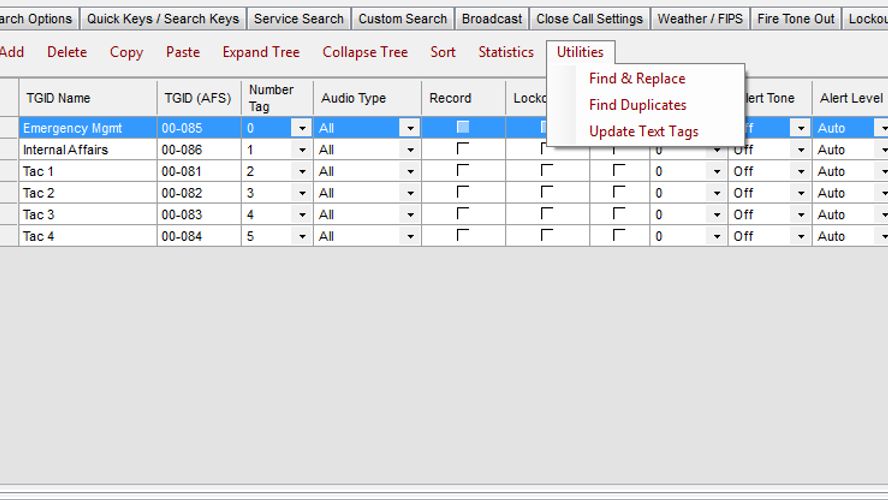Open Alert Tone dropdown for Tac 2

801,193
